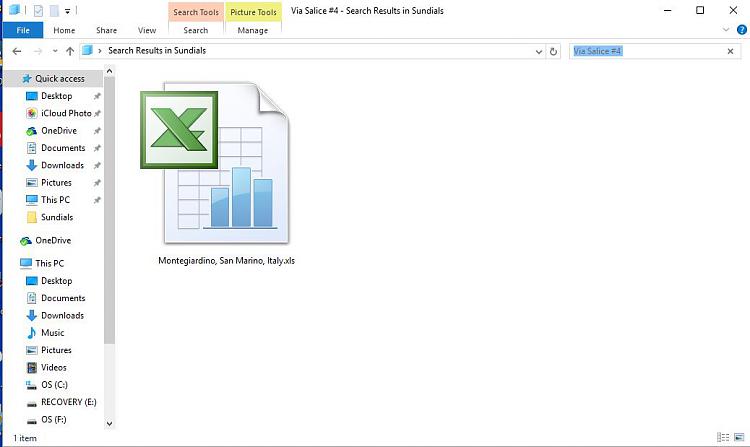Click the address bar path Search Results in Sundials

(x=157, y=51)
